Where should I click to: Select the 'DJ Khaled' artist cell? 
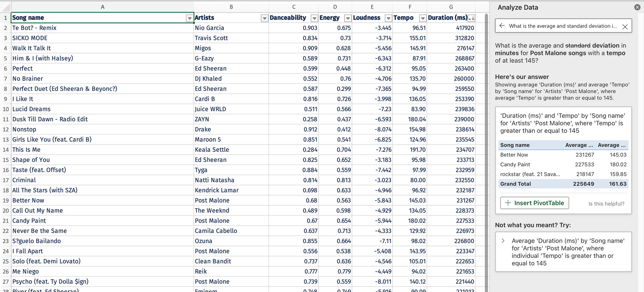[x=231, y=79]
